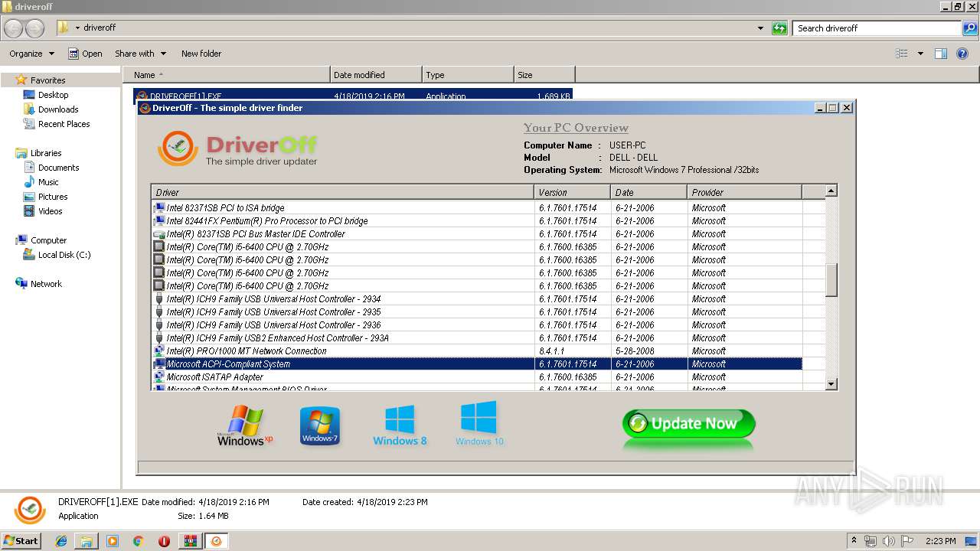Screen dimensions: 980x551
Task: Sort files by Name column
Action: (227, 75)
